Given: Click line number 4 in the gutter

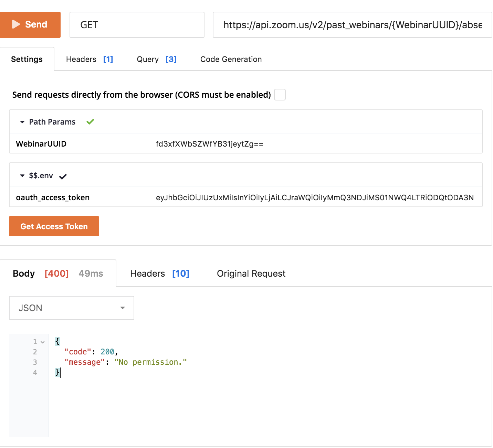Looking at the screenshot, I should coord(35,372).
